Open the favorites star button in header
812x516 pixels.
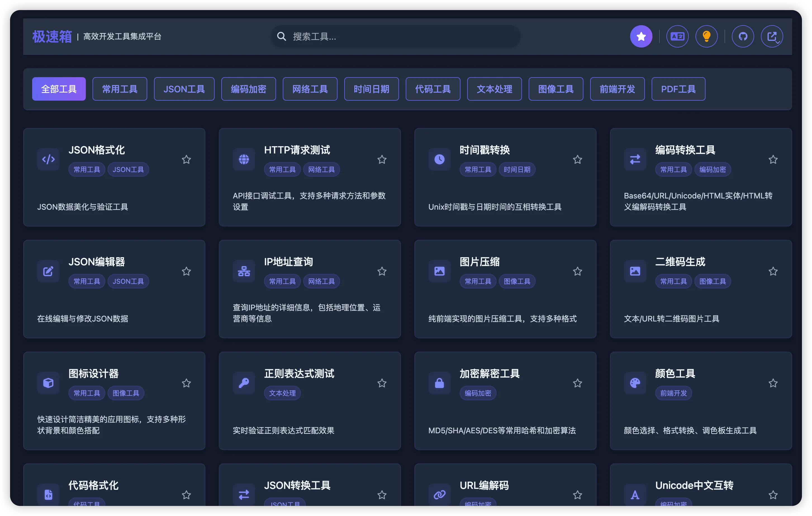tap(641, 36)
